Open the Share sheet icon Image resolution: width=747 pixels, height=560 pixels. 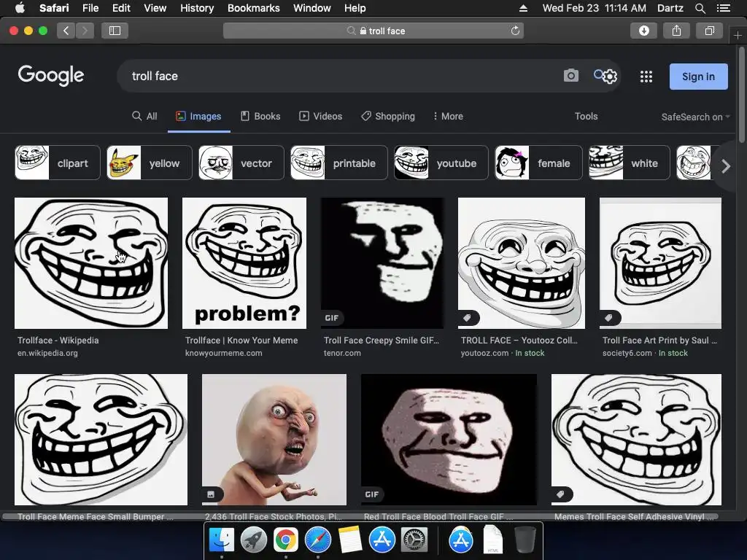click(676, 31)
